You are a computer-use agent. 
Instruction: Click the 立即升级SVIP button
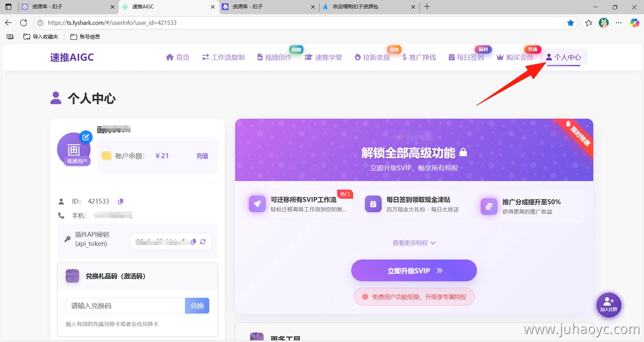pyautogui.click(x=414, y=271)
